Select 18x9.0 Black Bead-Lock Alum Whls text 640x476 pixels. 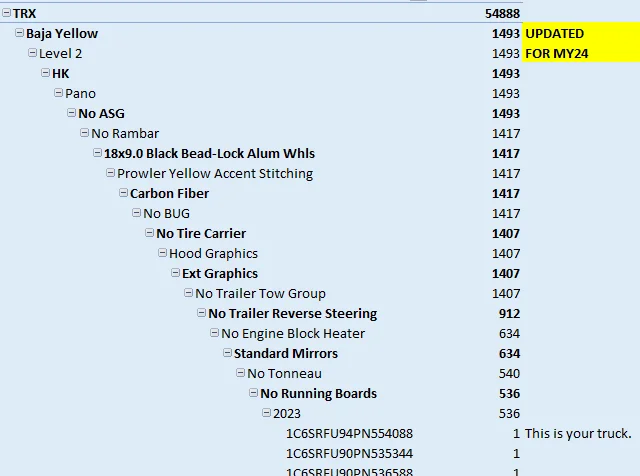(x=209, y=153)
